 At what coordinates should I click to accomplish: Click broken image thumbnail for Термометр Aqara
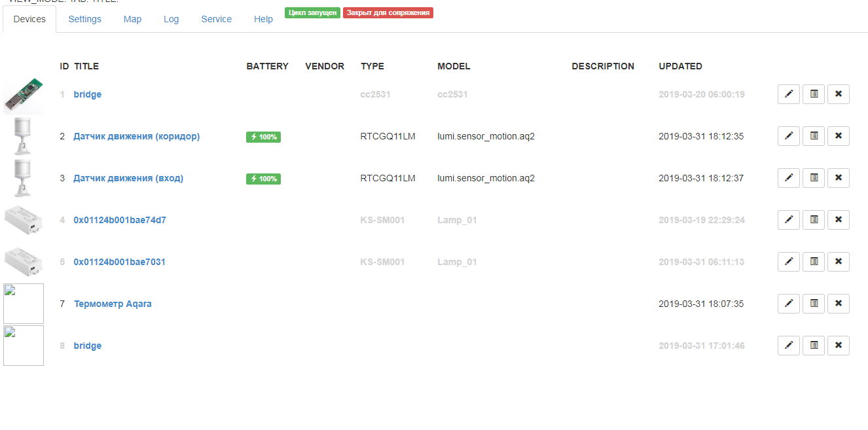(24, 304)
